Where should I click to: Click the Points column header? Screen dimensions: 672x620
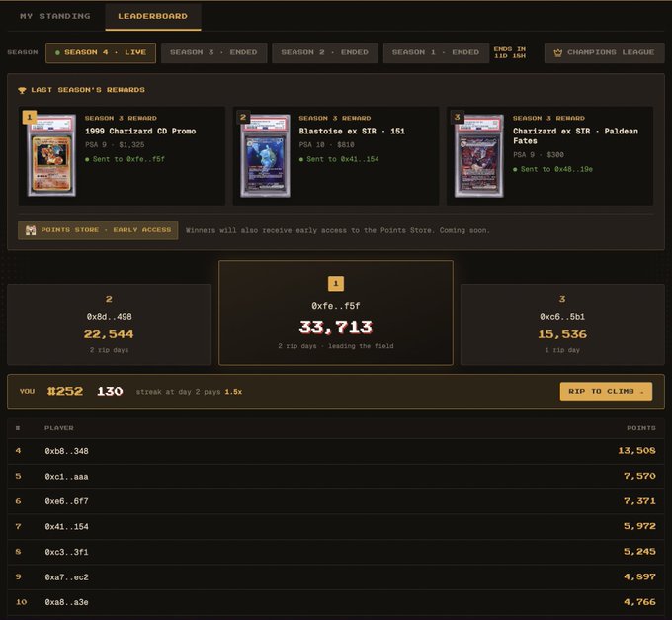[641, 428]
